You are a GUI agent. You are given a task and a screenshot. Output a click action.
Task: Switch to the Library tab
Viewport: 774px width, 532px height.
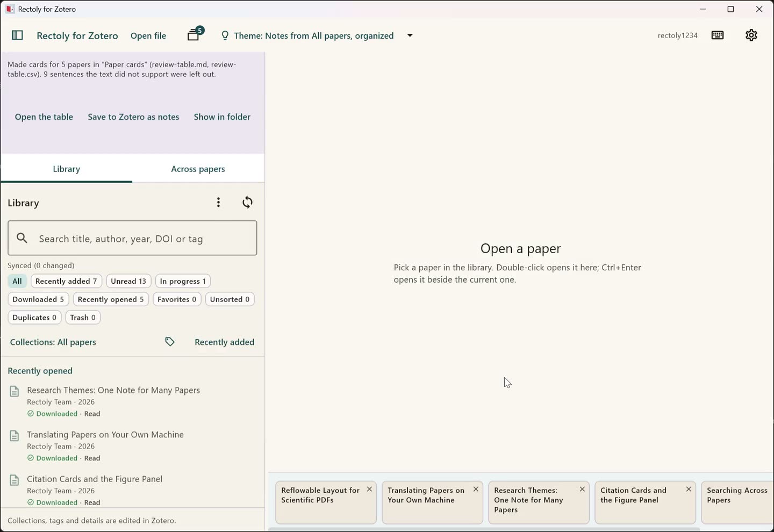pyautogui.click(x=67, y=169)
